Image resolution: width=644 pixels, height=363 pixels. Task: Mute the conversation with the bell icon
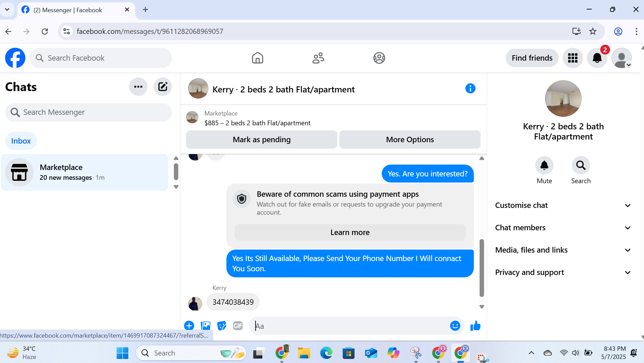click(544, 165)
